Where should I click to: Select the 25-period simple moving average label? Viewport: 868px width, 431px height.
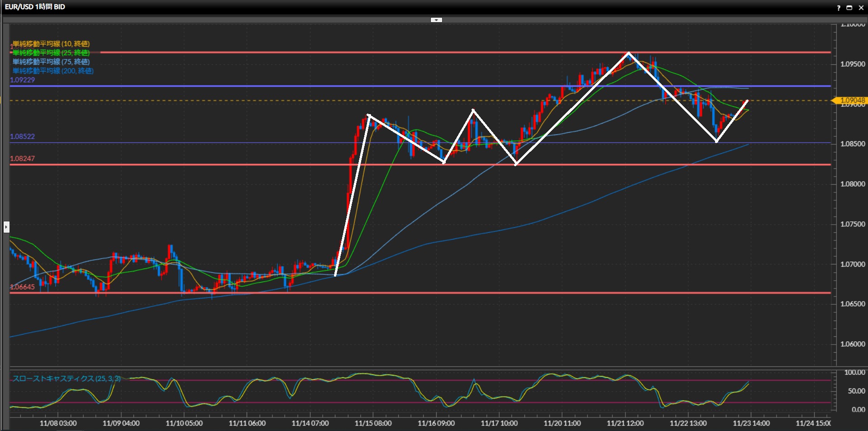pyautogui.click(x=51, y=53)
